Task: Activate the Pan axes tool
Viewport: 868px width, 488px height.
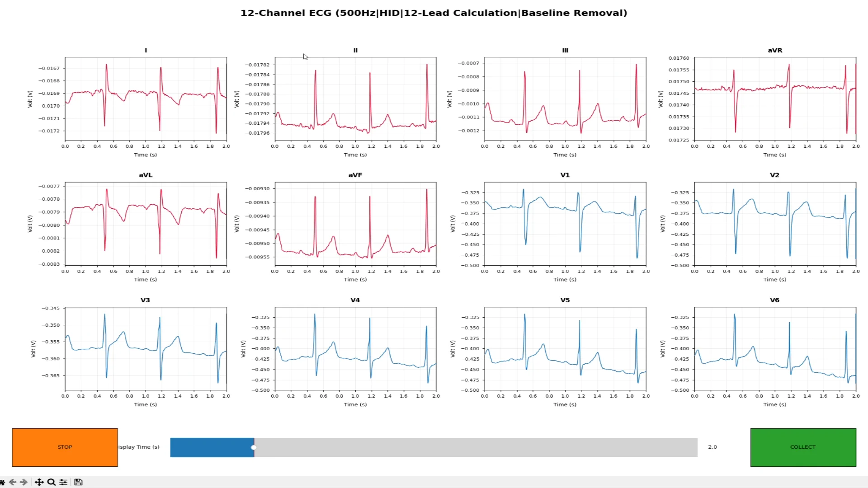Action: point(39,482)
